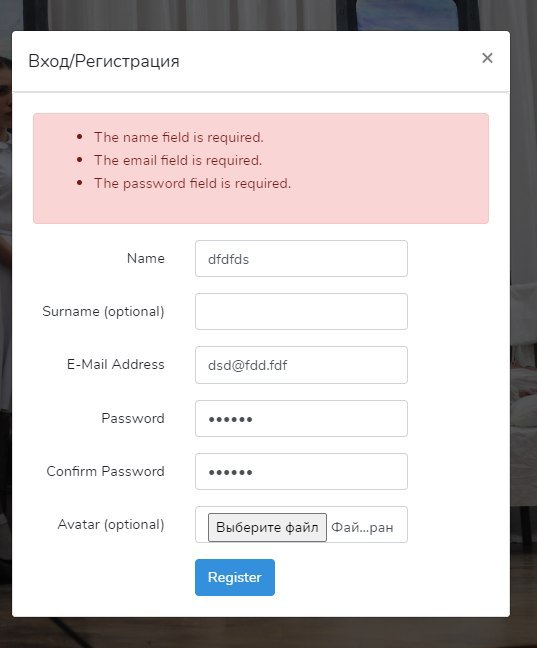Click the Выберите файл button

pyautogui.click(x=267, y=527)
